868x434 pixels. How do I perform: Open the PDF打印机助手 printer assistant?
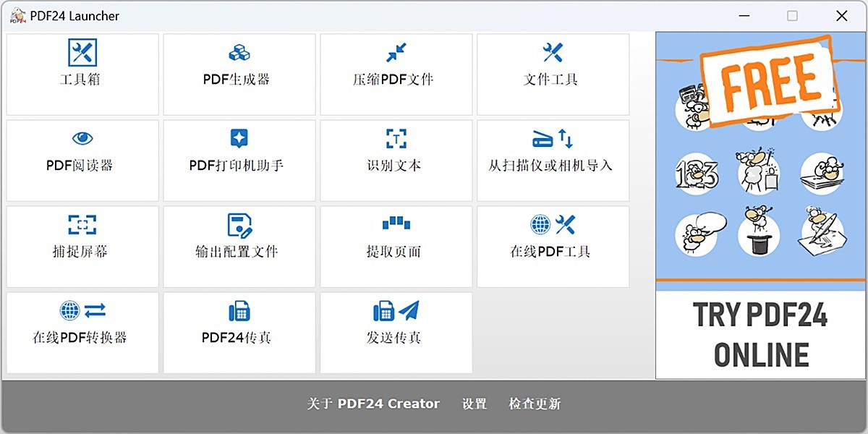tap(239, 159)
